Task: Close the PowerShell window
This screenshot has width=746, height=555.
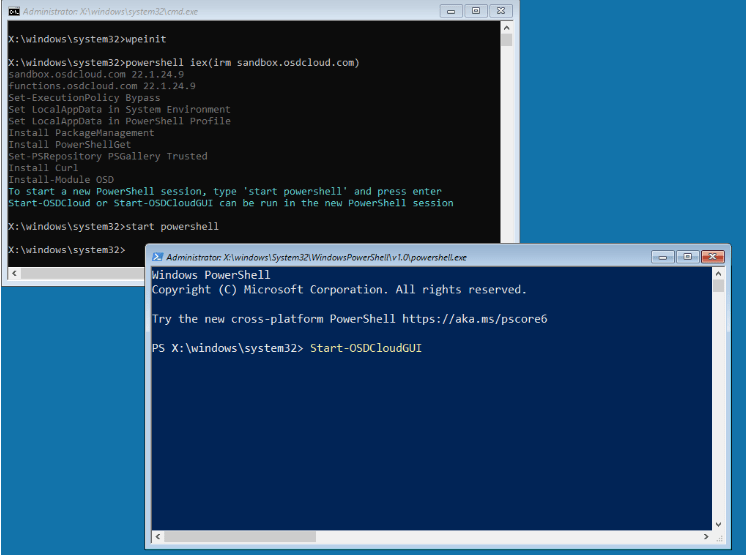Action: tap(713, 257)
